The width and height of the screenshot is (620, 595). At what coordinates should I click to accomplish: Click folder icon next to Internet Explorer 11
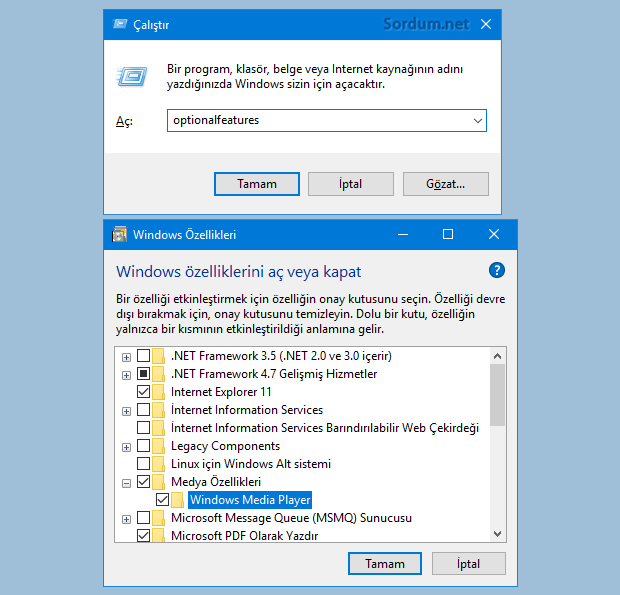click(x=158, y=392)
